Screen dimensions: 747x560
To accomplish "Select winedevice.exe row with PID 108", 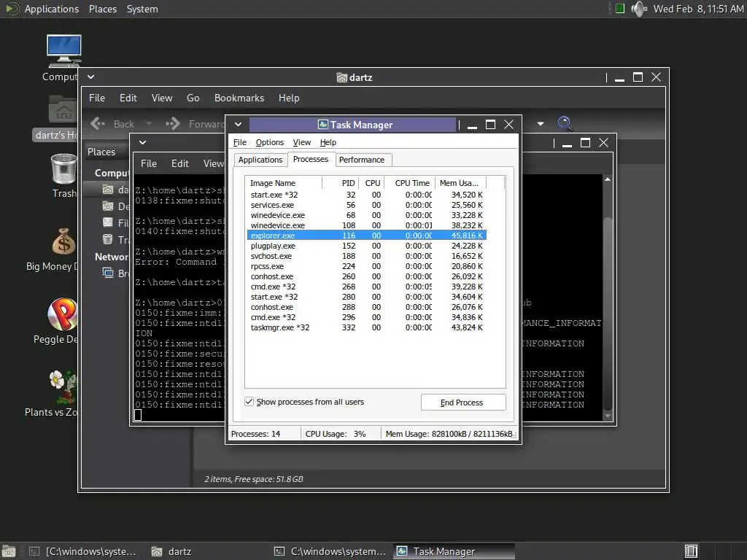I will [366, 225].
